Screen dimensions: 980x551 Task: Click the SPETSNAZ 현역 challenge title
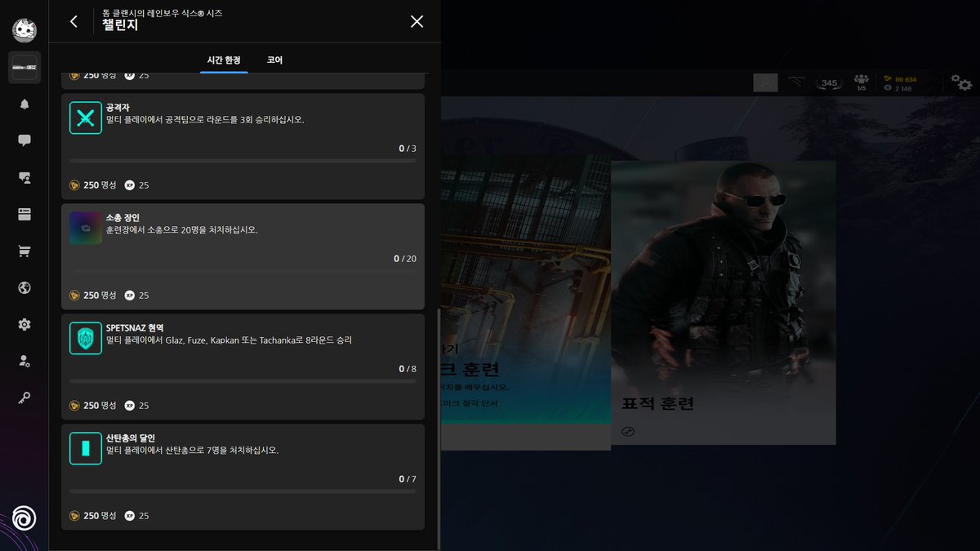click(x=135, y=328)
